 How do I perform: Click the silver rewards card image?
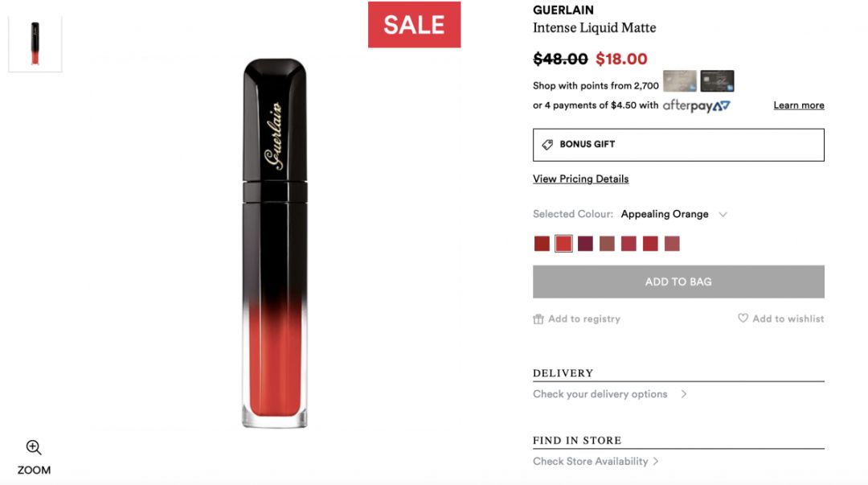tap(680, 81)
